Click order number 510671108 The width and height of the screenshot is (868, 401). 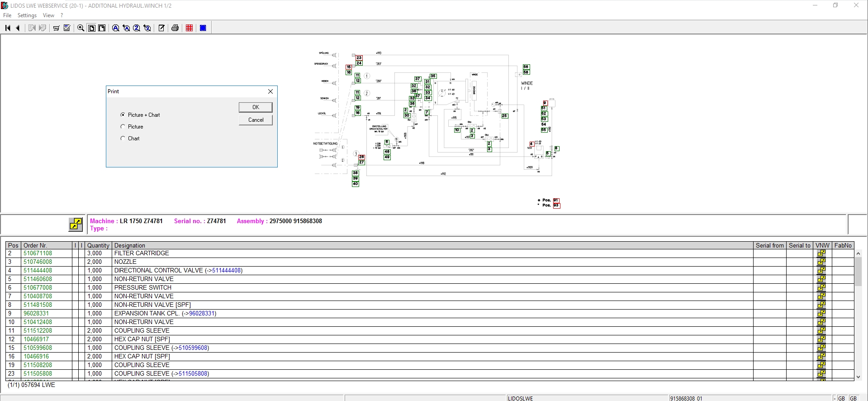pyautogui.click(x=38, y=253)
